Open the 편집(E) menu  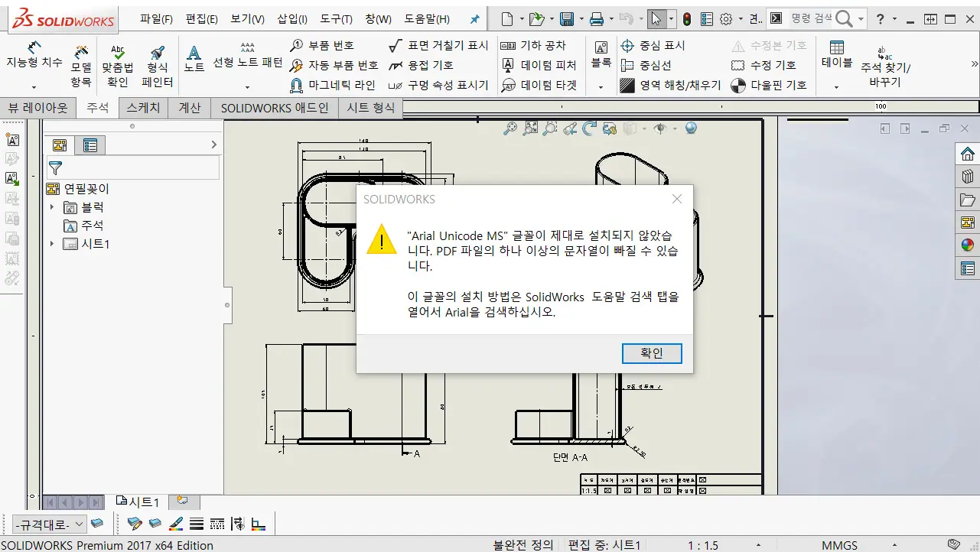(202, 19)
